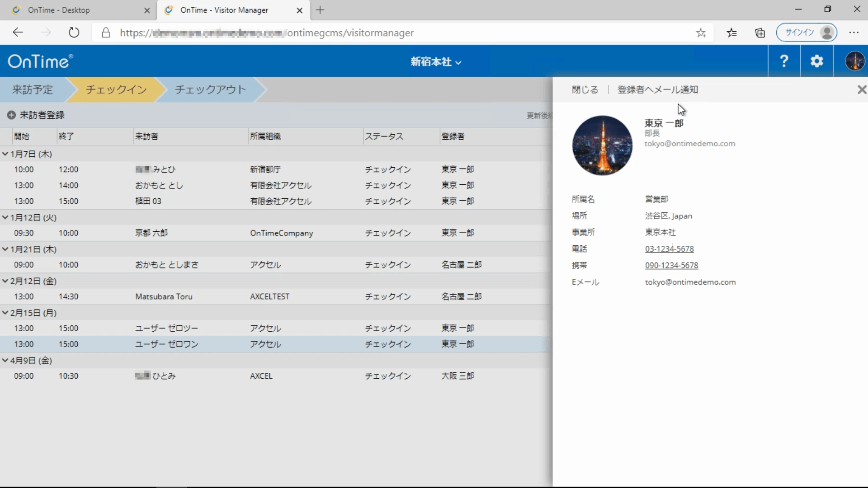Screen dimensions: 868x488
Task: Open new browser tab
Action: (320, 10)
